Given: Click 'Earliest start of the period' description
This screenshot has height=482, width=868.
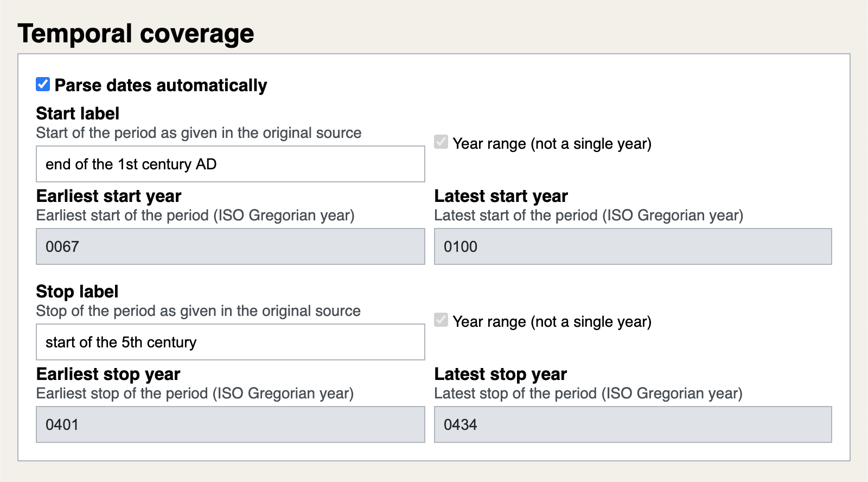Looking at the screenshot, I should click(195, 215).
